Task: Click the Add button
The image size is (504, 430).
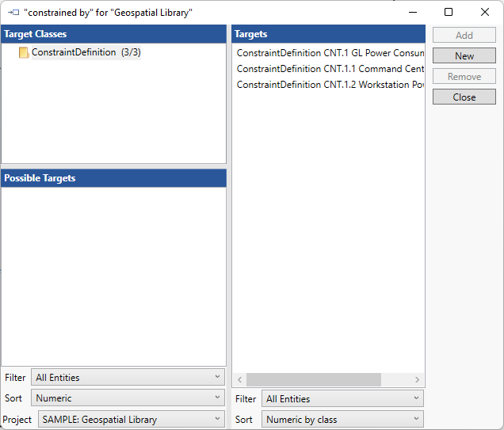Action: coord(464,36)
